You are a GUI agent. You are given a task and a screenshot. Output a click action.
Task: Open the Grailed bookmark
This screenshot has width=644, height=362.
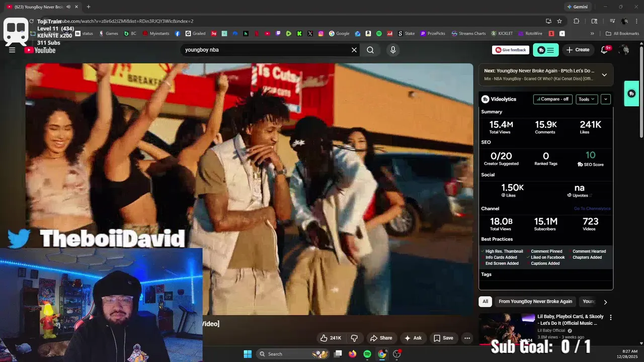coord(196,34)
